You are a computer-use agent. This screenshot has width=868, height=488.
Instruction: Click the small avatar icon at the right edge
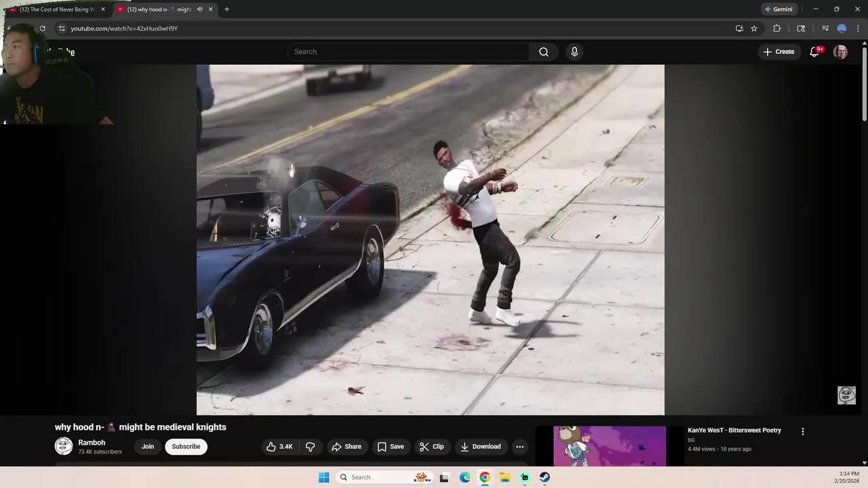coord(846,395)
